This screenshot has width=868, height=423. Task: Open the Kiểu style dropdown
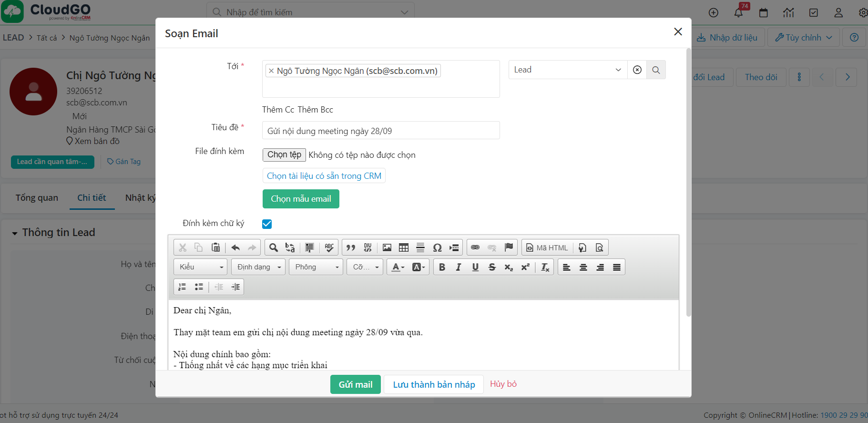tap(201, 267)
